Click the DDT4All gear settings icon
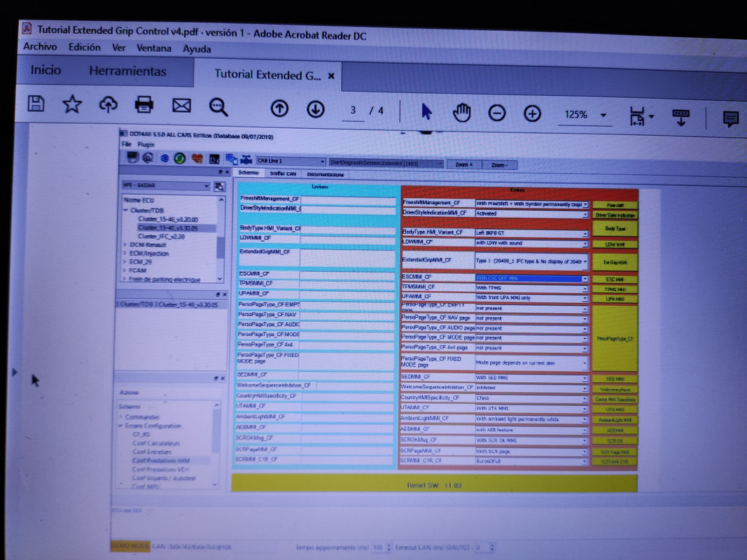The height and width of the screenshot is (560, 747). click(148, 157)
